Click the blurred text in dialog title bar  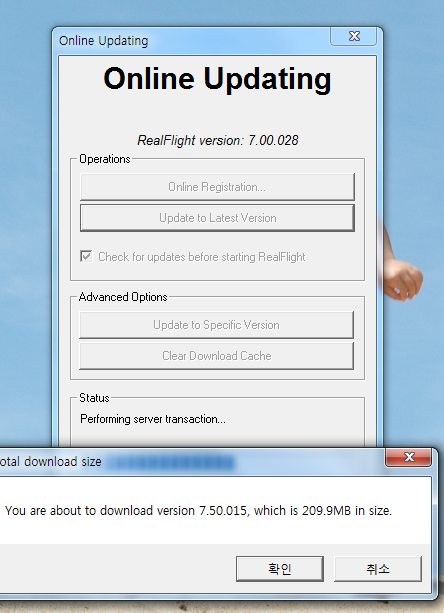coord(170,462)
